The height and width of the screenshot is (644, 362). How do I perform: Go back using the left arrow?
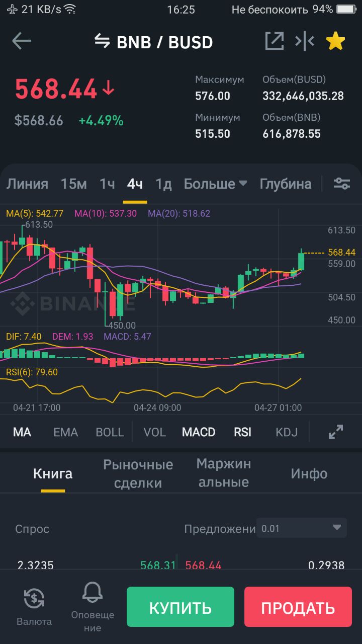click(22, 41)
